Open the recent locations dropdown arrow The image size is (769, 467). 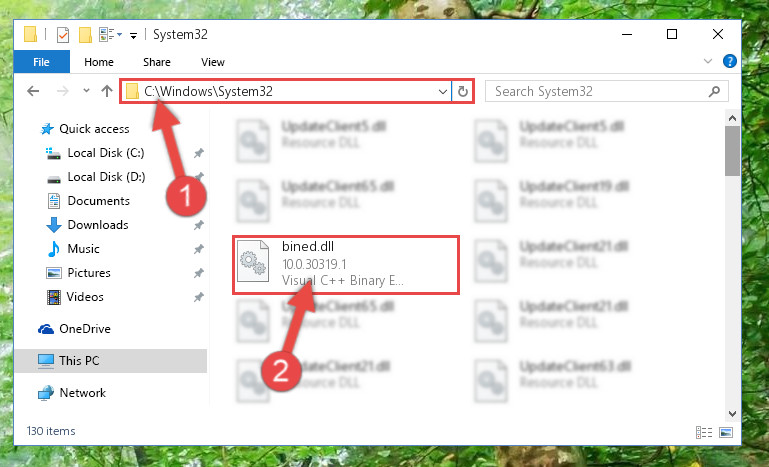pos(86,91)
